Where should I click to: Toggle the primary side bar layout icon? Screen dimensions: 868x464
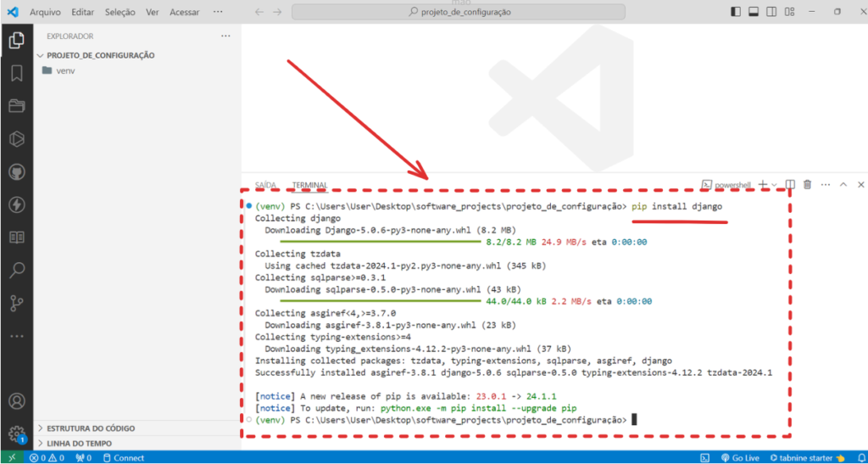[735, 12]
